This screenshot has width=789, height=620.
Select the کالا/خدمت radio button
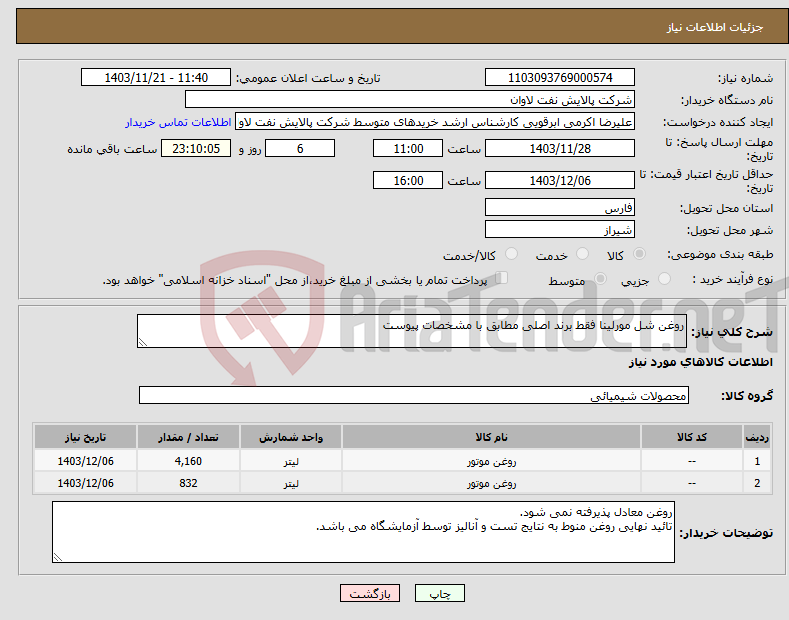click(511, 254)
